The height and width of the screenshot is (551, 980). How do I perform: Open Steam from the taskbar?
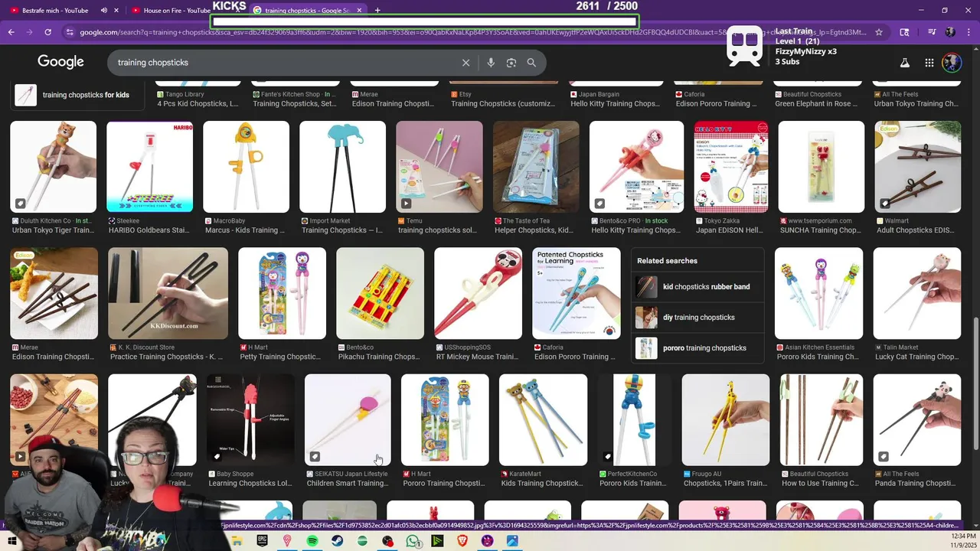pos(337,541)
